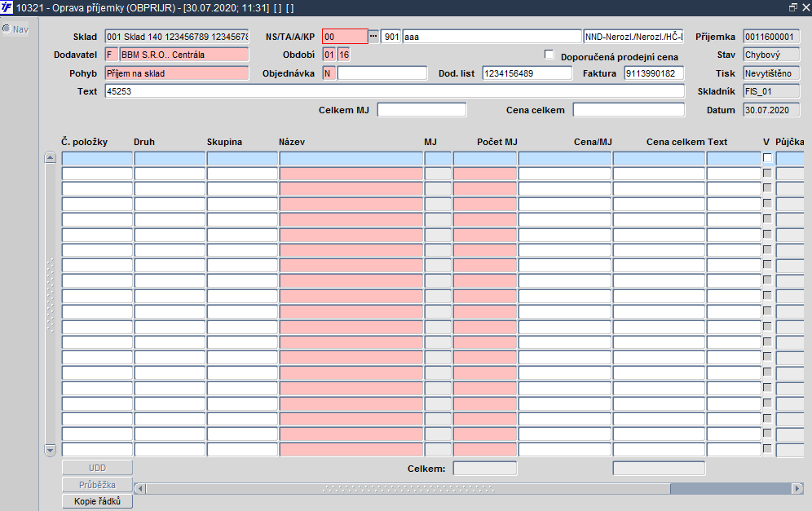Click the Průběžka button
Viewport: 812px width, 511px height.
pyautogui.click(x=97, y=485)
